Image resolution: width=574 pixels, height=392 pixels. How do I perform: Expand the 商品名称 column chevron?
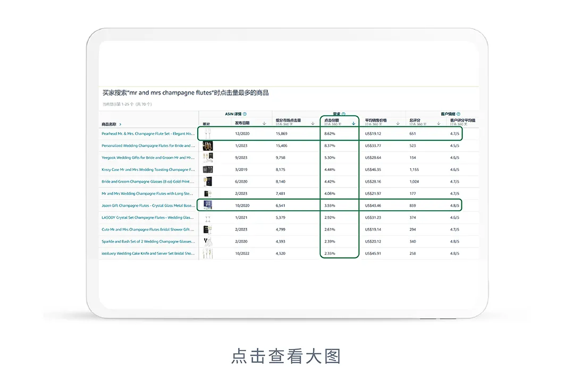pos(120,124)
